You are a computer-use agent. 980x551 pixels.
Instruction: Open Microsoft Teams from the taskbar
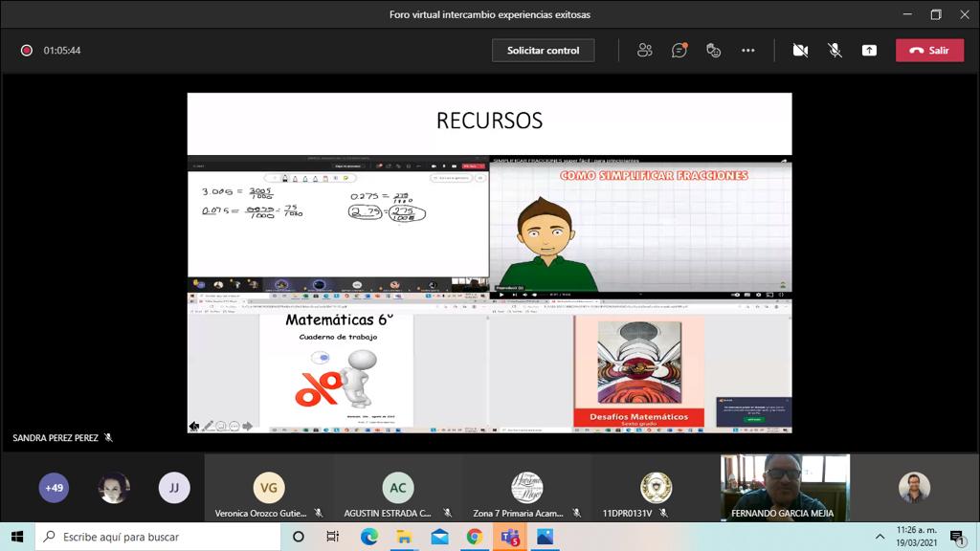[509, 537]
